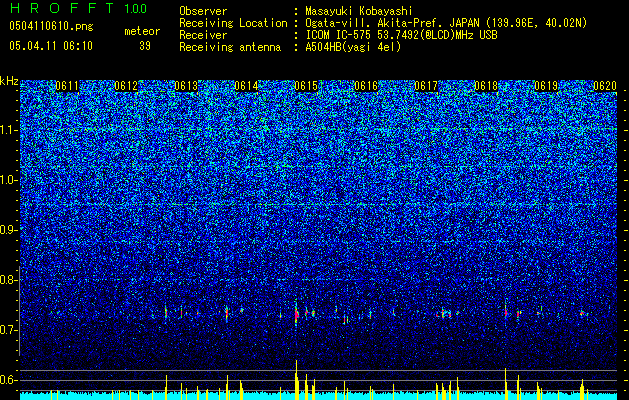Click the tallest yellow power spike near 0615

[296, 380]
